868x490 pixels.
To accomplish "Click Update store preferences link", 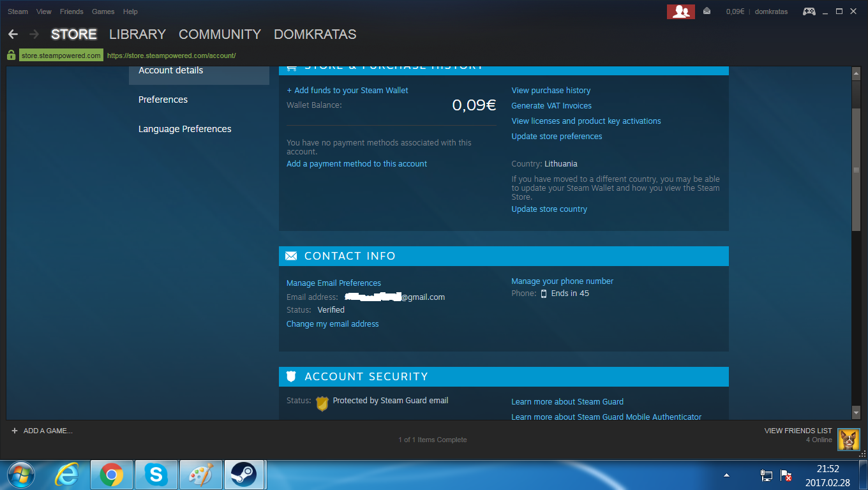I will pyautogui.click(x=557, y=137).
